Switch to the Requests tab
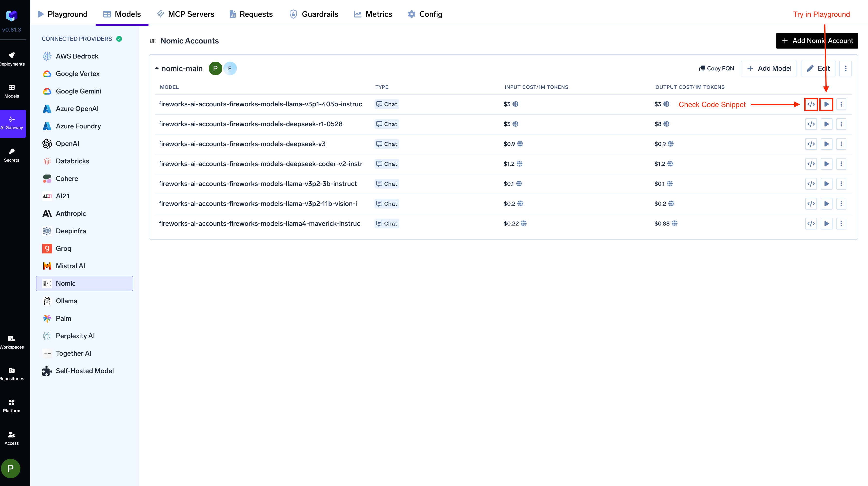Viewport: 868px width, 486px height. [x=251, y=14]
